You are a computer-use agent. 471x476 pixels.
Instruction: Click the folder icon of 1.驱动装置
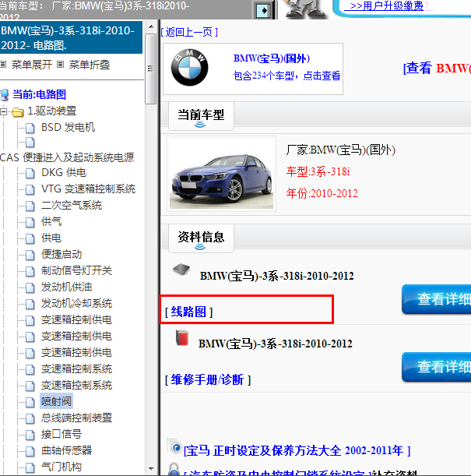[18, 112]
